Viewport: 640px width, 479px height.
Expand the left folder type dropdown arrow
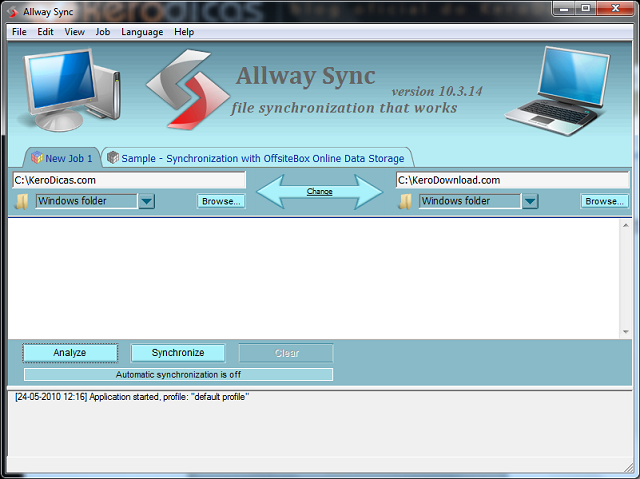147,201
